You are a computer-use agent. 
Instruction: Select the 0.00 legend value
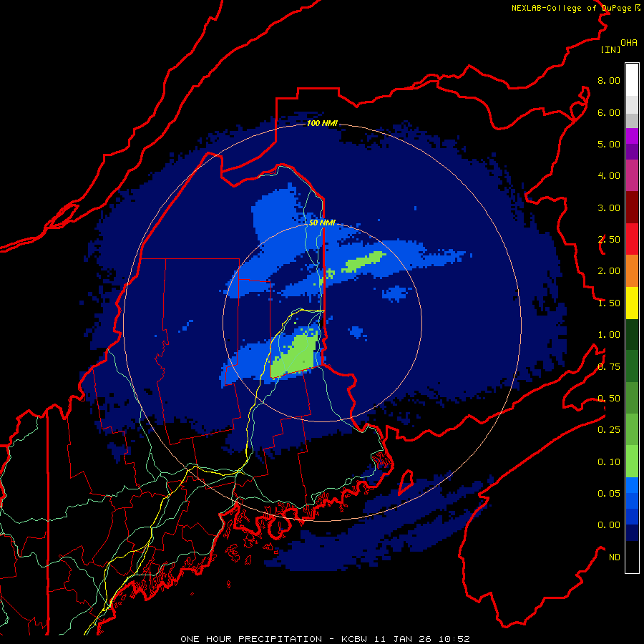(x=609, y=525)
